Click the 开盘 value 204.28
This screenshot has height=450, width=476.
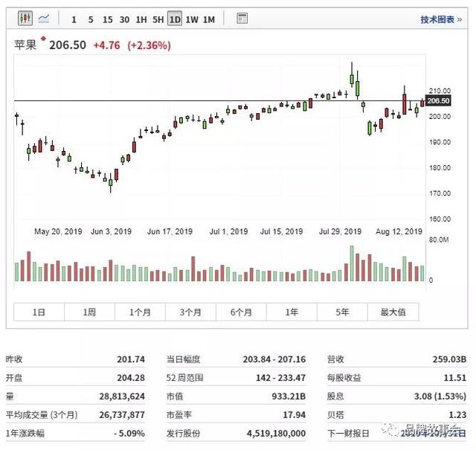131,378
